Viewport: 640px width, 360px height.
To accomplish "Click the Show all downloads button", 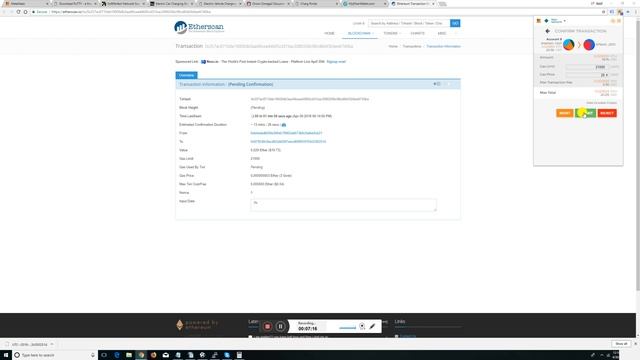I will point(621,344).
